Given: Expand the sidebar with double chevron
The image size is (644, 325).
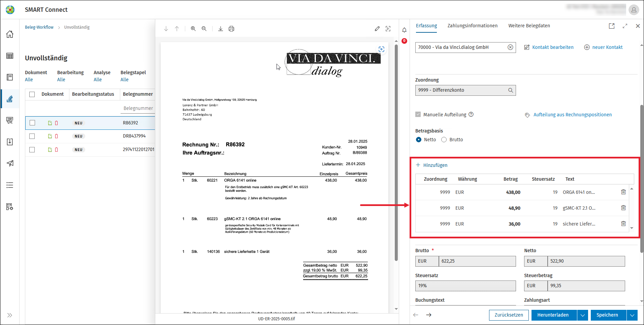Looking at the screenshot, I should click(x=10, y=315).
